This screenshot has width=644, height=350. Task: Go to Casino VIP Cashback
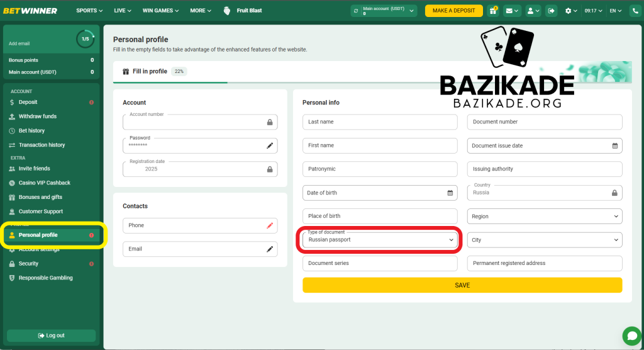[x=51, y=183]
